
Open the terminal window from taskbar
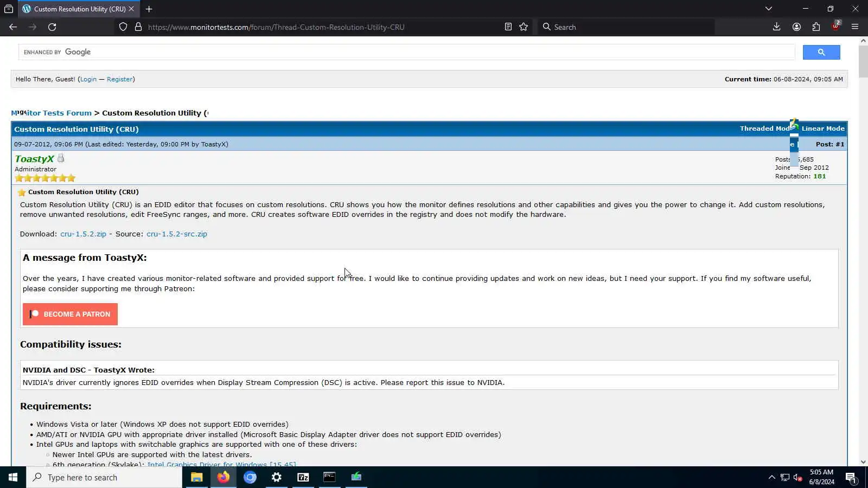pos(329,477)
